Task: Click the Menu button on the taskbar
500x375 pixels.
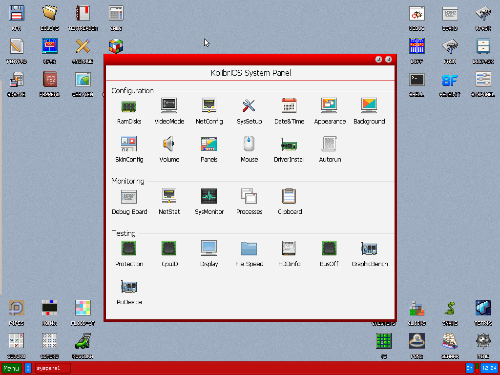Action: coord(12,368)
